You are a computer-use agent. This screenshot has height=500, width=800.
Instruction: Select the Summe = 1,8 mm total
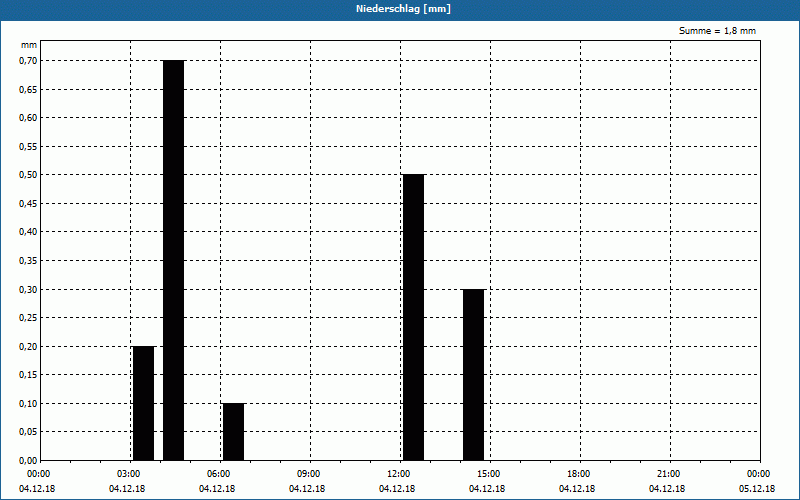click(x=717, y=31)
